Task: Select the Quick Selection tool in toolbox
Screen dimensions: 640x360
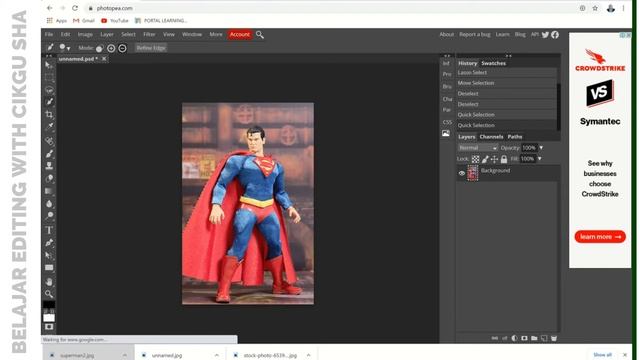Action: click(49, 102)
